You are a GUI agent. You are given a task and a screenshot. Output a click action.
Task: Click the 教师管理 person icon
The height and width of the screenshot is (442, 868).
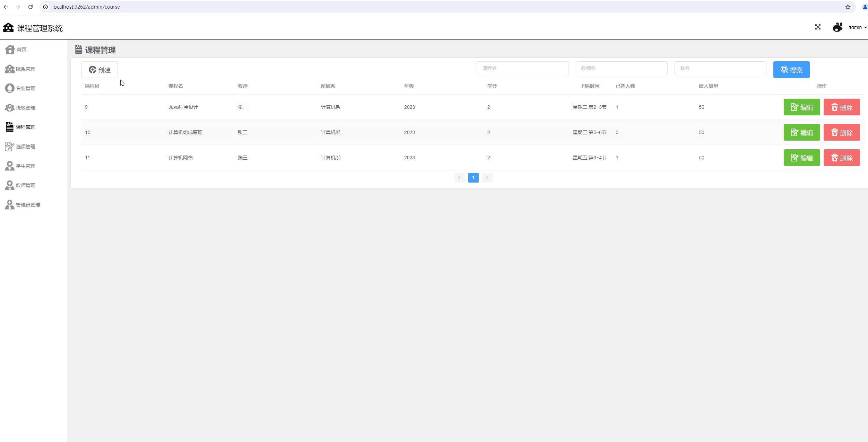(10, 185)
